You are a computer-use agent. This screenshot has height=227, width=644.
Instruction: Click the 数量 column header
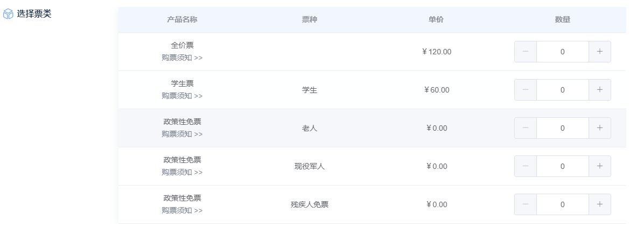point(562,19)
